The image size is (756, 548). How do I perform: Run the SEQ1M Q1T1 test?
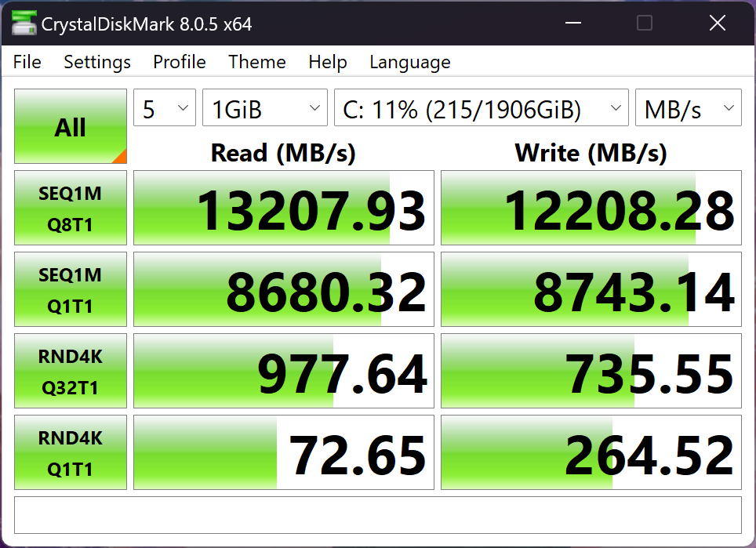point(71,289)
